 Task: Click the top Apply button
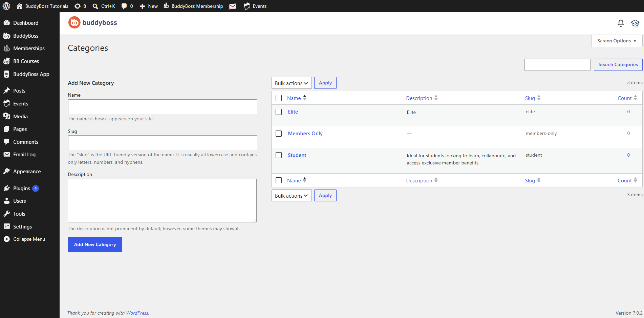(325, 83)
